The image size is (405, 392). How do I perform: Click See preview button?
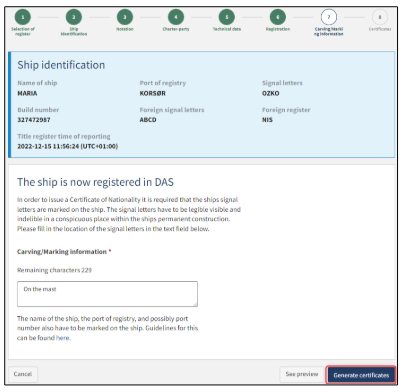pos(302,374)
